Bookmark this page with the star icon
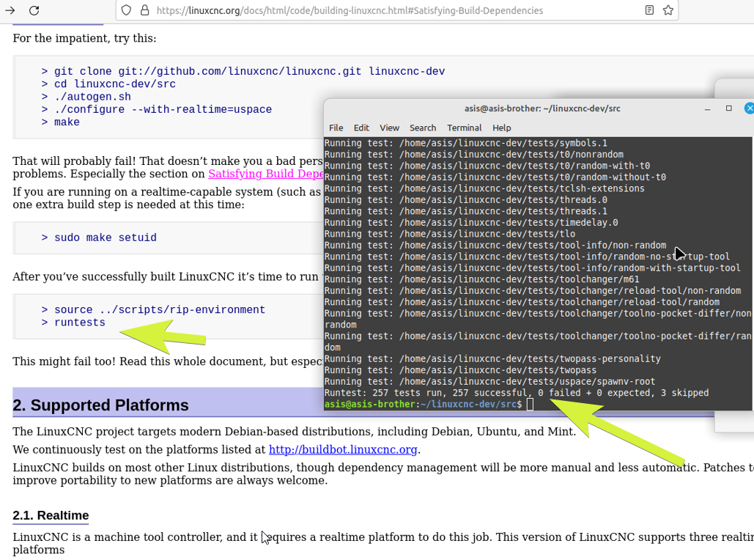 pyautogui.click(x=668, y=10)
